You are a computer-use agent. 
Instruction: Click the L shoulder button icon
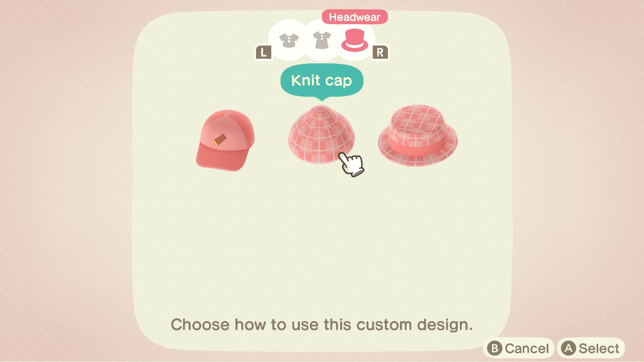(x=264, y=52)
